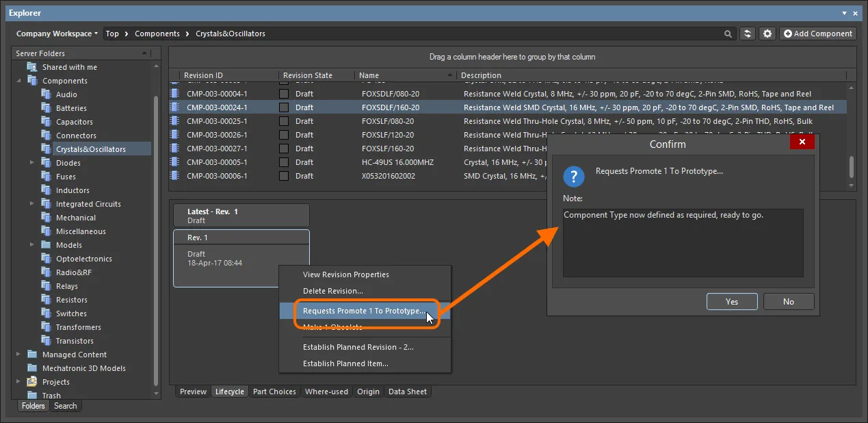Expand the Managed Content node

click(x=18, y=355)
